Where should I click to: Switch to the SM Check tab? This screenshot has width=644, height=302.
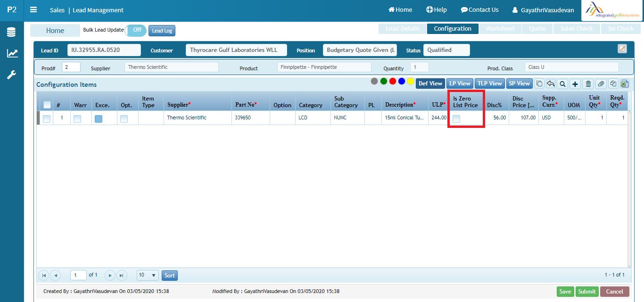click(620, 29)
